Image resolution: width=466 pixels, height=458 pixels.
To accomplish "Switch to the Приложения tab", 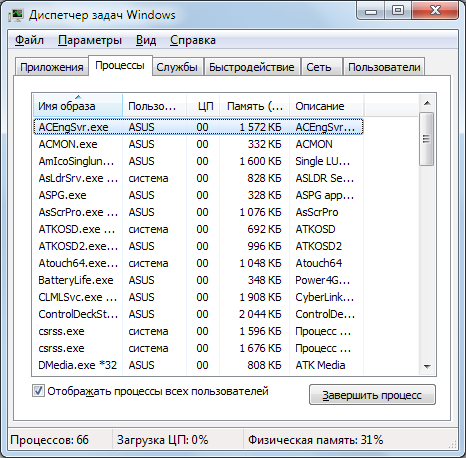I will click(52, 67).
